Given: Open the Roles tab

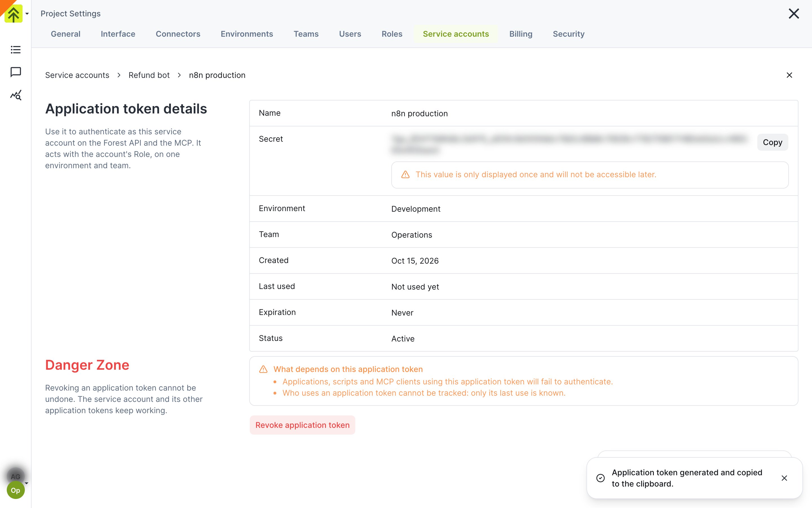Looking at the screenshot, I should pos(392,34).
